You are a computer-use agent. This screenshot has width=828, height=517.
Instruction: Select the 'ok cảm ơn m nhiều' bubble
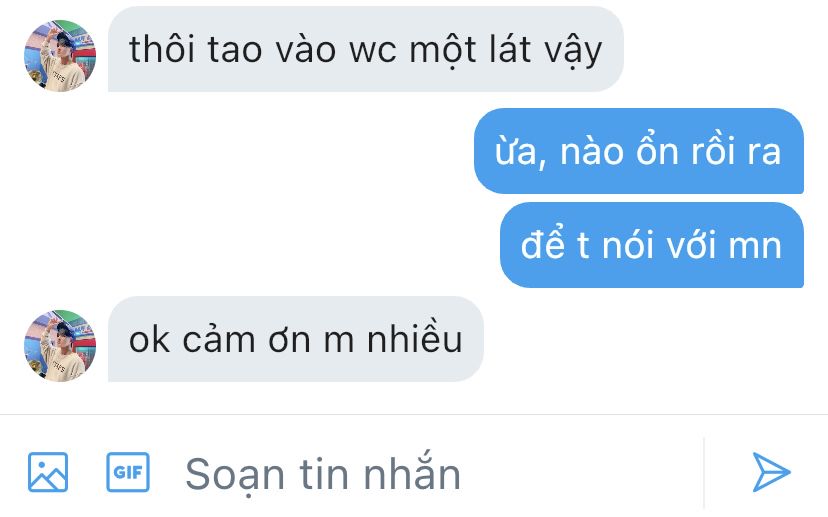tap(296, 339)
